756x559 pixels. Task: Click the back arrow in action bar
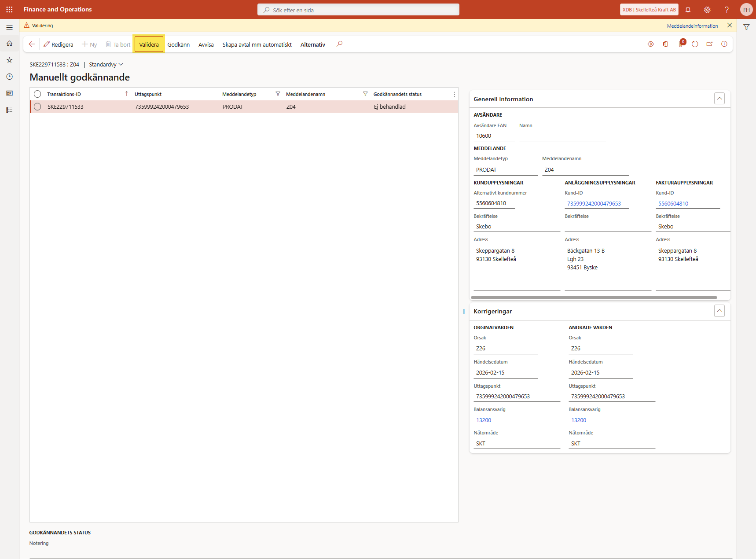(x=32, y=44)
